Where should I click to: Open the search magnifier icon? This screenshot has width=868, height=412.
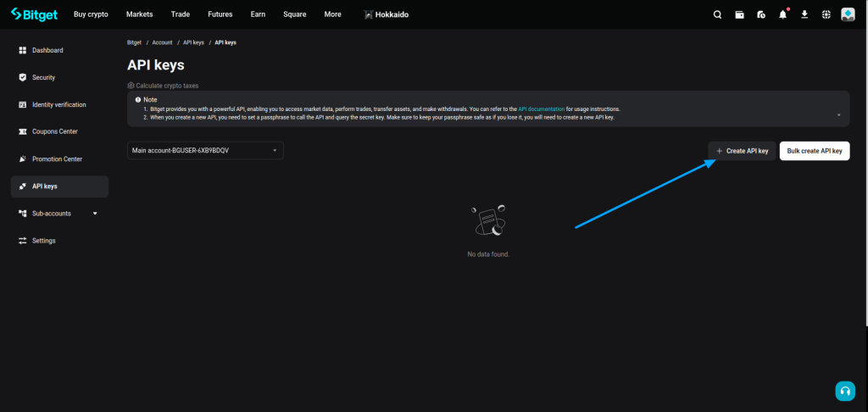717,14
